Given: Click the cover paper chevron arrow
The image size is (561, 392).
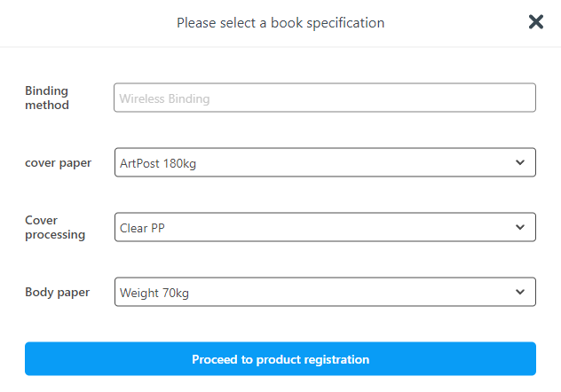Looking at the screenshot, I should pyautogui.click(x=520, y=163).
